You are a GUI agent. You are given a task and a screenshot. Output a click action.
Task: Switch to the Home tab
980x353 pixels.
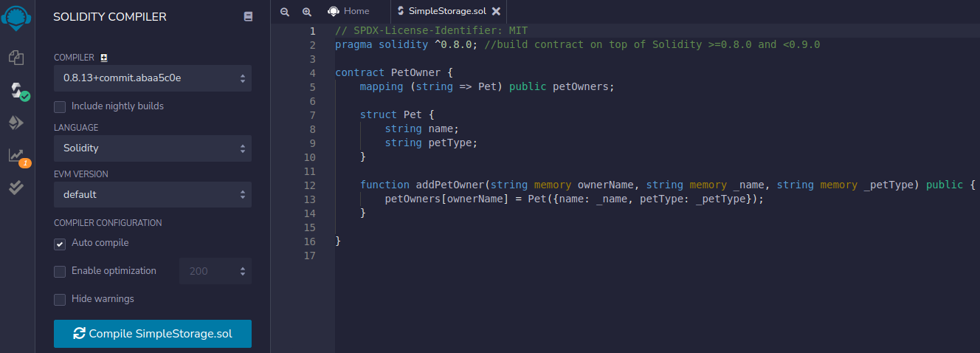pos(348,11)
